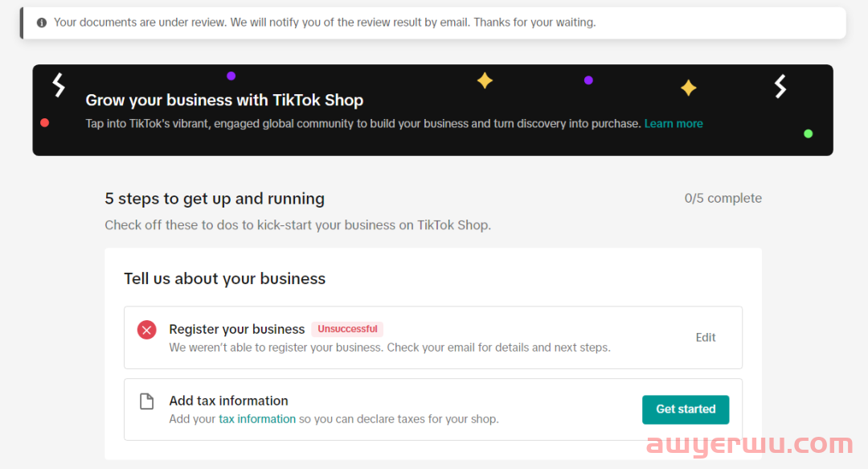868x469 pixels.
Task: Follow the tax information hyperlink
Action: 257,419
